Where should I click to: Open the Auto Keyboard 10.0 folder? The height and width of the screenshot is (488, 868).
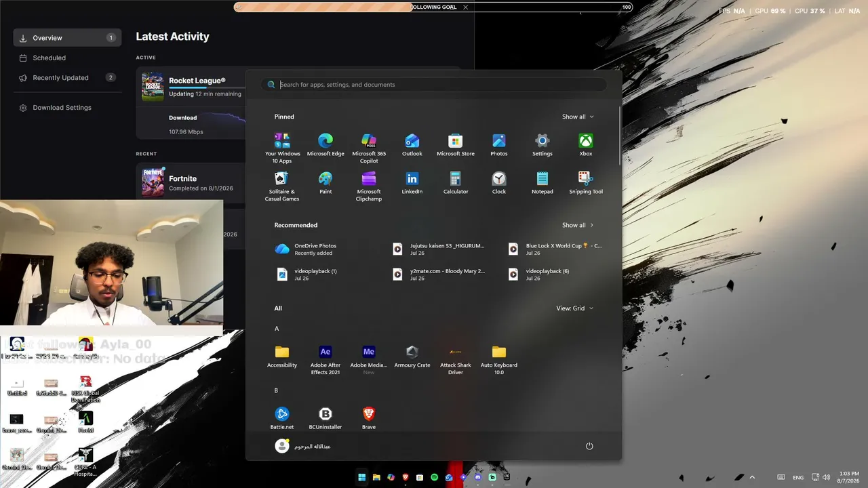pyautogui.click(x=499, y=359)
